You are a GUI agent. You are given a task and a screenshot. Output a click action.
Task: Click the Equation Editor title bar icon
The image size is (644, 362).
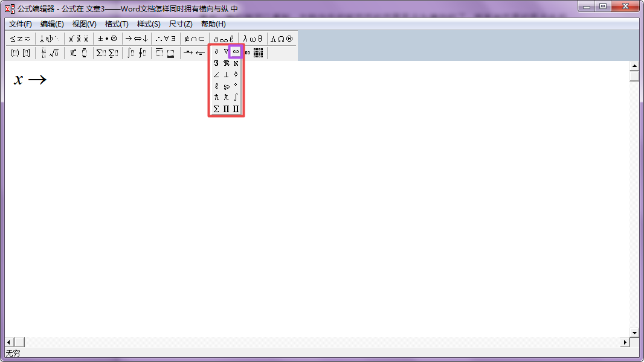pyautogui.click(x=10, y=8)
